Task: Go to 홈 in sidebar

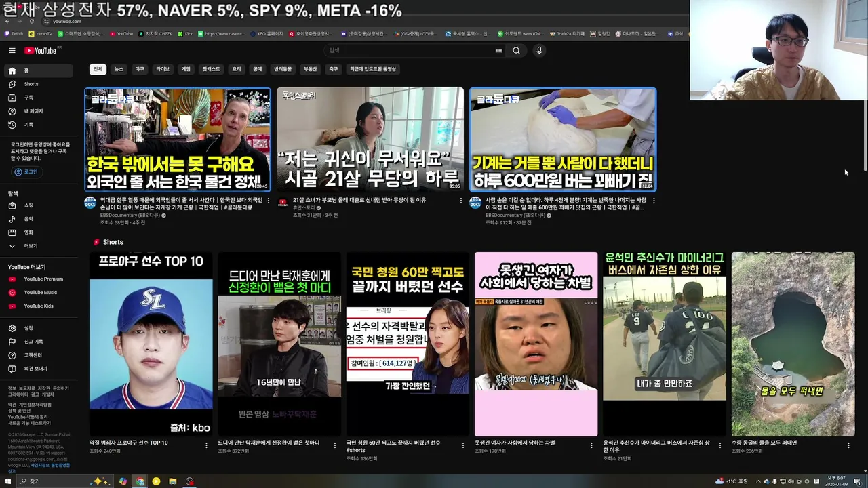Action: click(39, 70)
